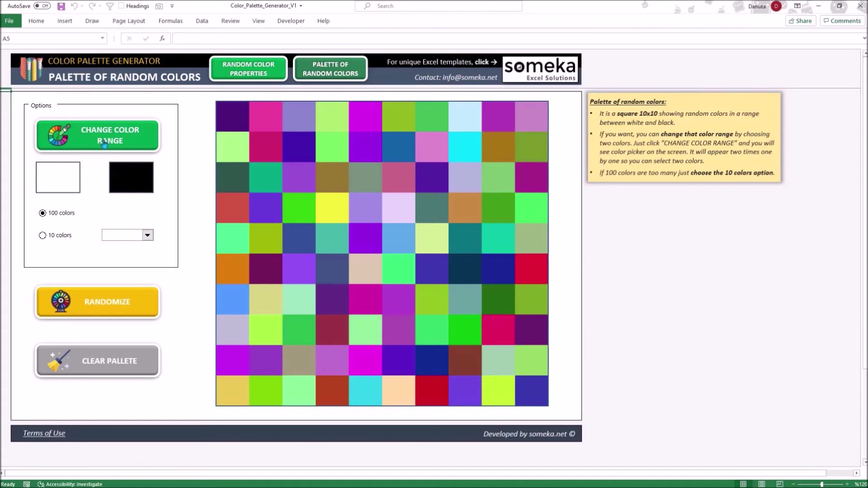This screenshot has height=488, width=868.
Task: Switch to Page Layout view icon in status bar
Action: click(x=762, y=484)
